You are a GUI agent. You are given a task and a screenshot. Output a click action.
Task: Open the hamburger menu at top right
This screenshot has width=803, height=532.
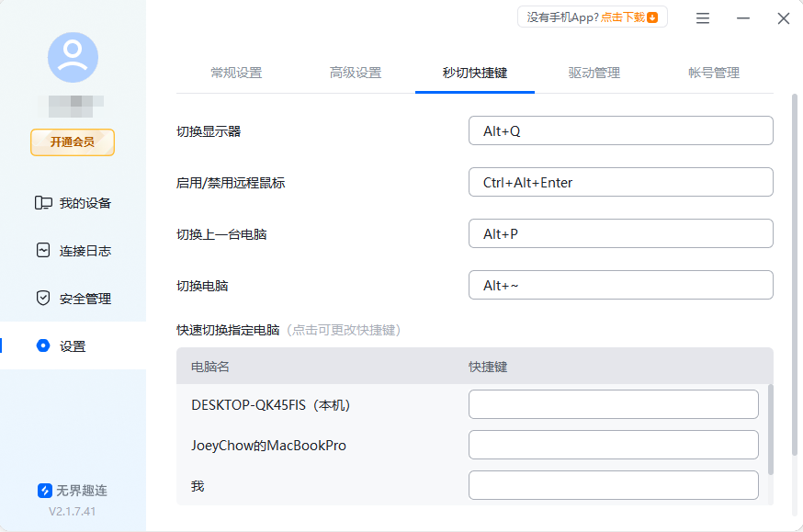(702, 17)
